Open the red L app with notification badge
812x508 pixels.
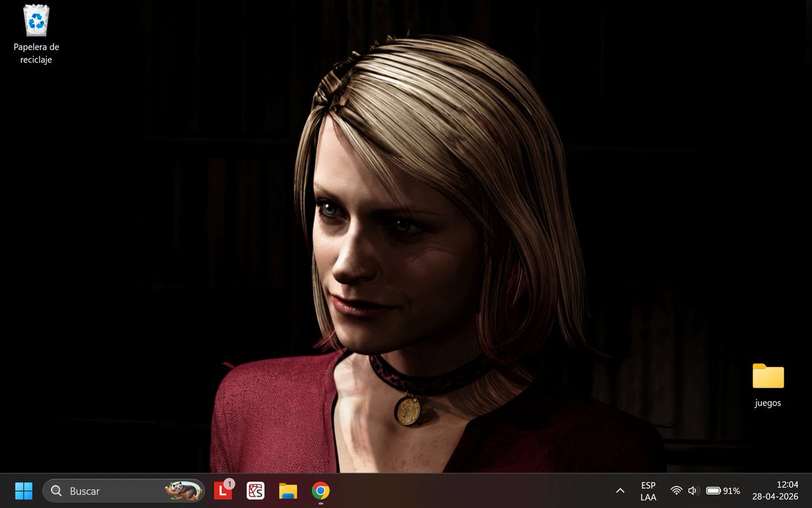point(223,490)
